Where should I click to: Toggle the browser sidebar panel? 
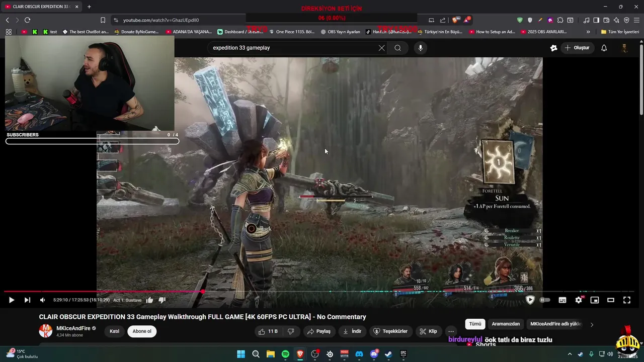(x=596, y=20)
